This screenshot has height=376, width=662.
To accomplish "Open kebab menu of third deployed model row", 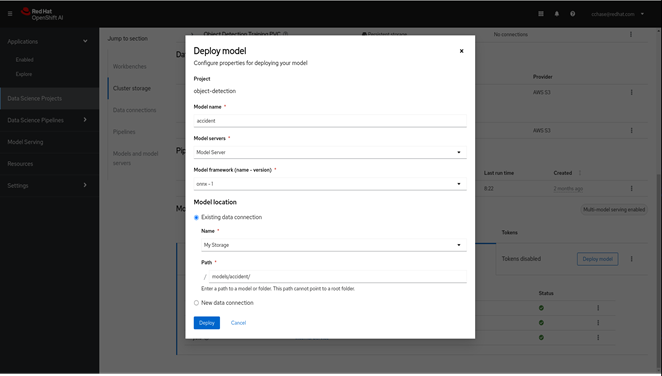I will pyautogui.click(x=598, y=338).
